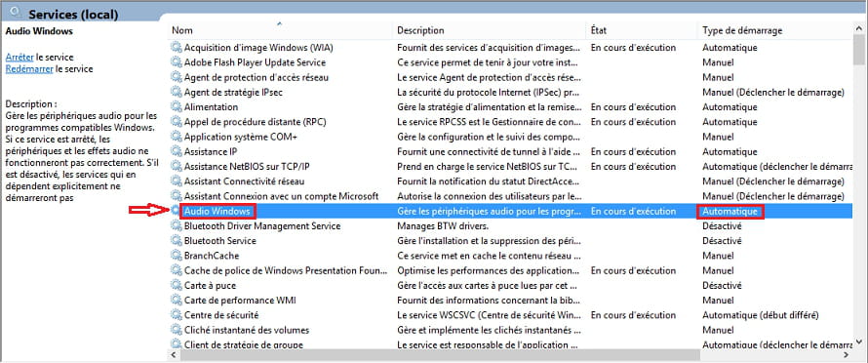Click 'Gère l'installation et la suppression' description
Viewport: 868px width, 363px height.
pos(490,240)
